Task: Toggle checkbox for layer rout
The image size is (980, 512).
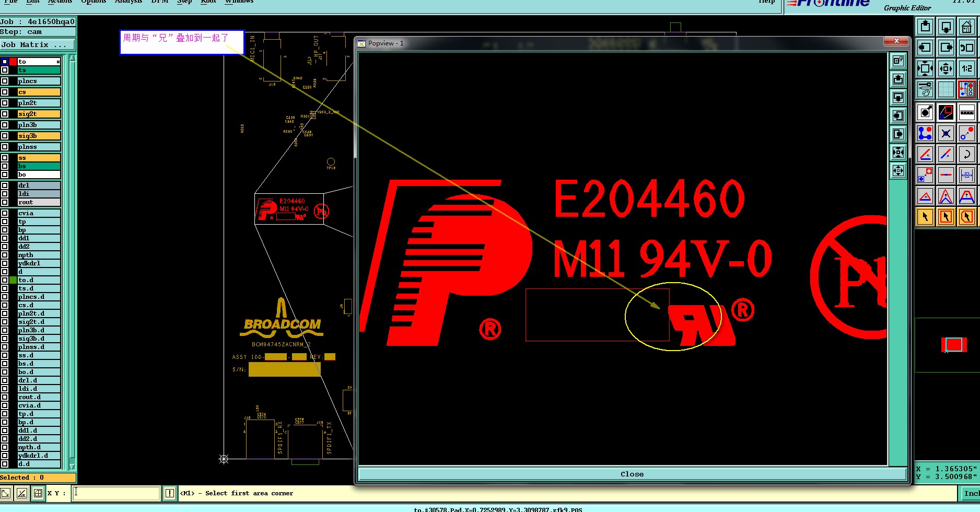Action: coord(5,202)
